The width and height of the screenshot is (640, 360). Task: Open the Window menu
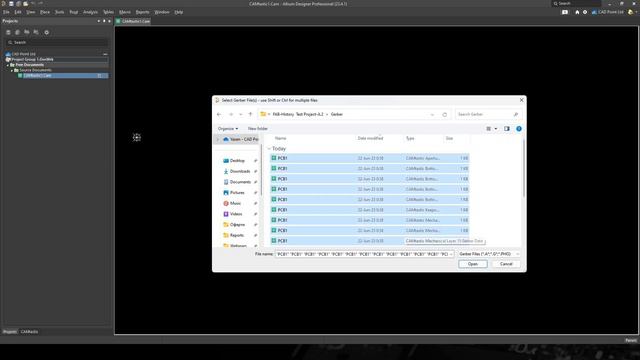point(162,12)
